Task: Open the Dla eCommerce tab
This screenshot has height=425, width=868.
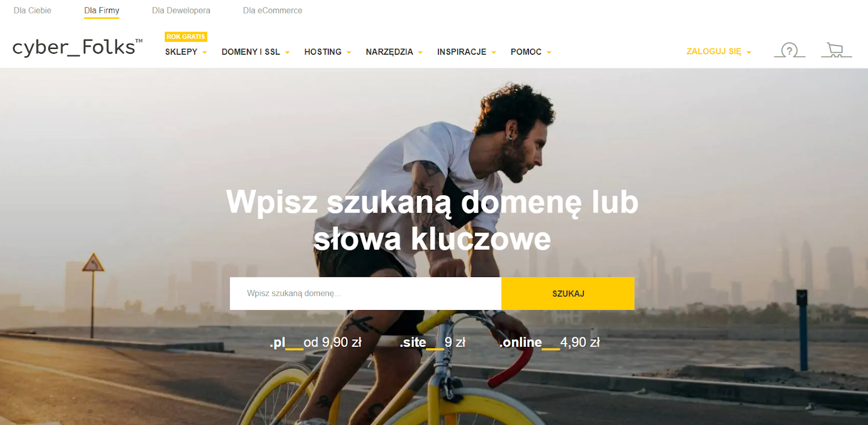Action: (272, 10)
